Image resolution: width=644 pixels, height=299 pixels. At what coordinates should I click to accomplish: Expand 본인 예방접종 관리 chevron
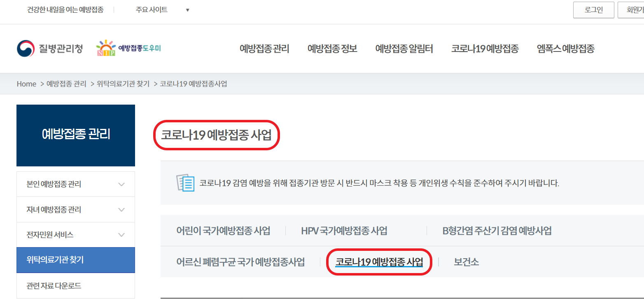coord(121,184)
